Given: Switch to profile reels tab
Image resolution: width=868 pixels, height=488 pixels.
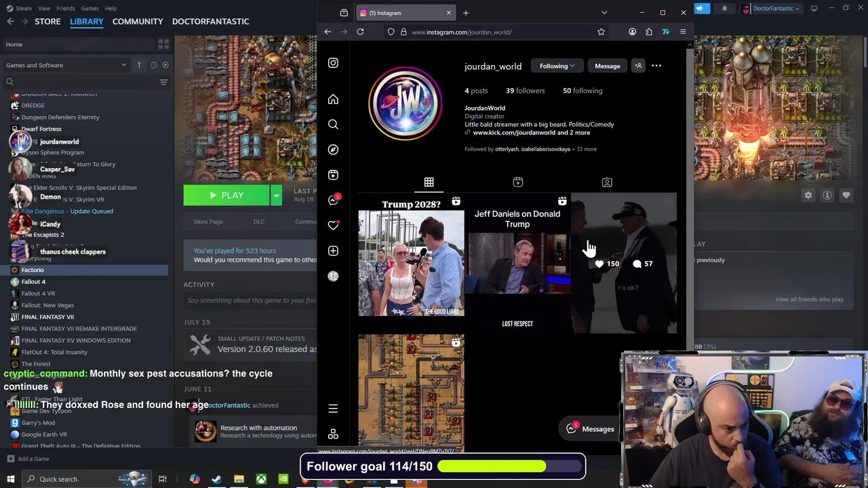Looking at the screenshot, I should pyautogui.click(x=517, y=182).
